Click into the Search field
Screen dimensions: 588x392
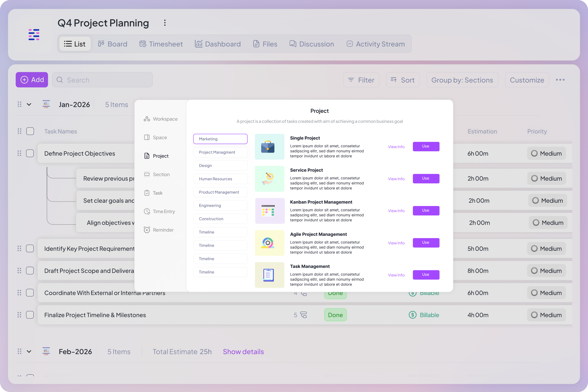(x=103, y=80)
